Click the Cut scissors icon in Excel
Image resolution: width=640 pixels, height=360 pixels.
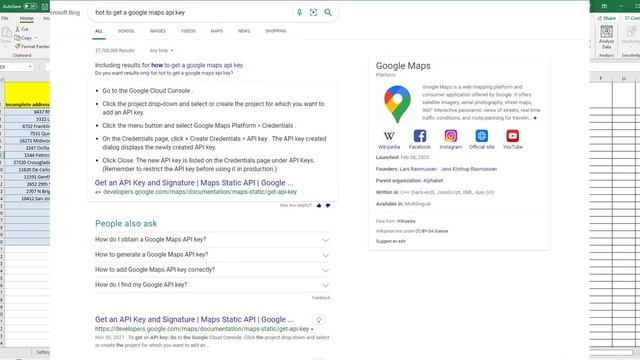tap(18, 29)
